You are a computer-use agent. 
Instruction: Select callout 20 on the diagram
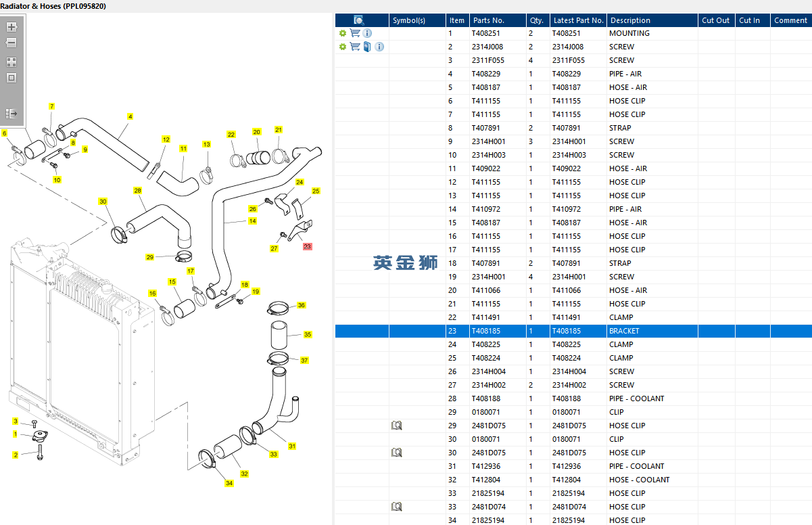pyautogui.click(x=257, y=132)
